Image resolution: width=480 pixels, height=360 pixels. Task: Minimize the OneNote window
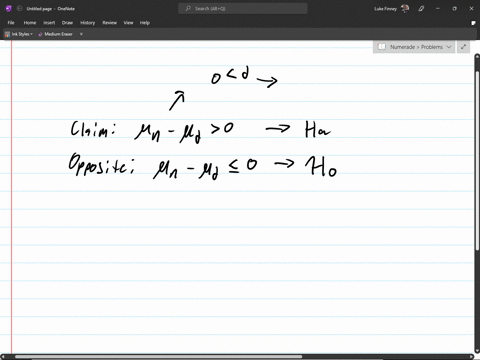click(x=438, y=9)
